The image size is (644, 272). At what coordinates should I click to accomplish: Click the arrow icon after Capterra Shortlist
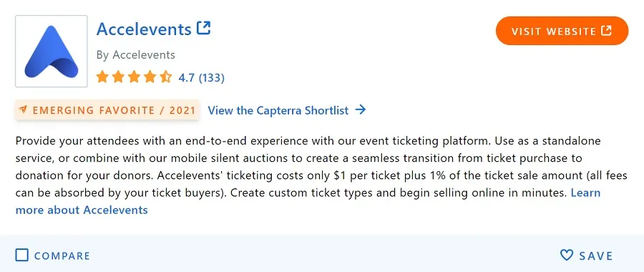click(x=360, y=110)
